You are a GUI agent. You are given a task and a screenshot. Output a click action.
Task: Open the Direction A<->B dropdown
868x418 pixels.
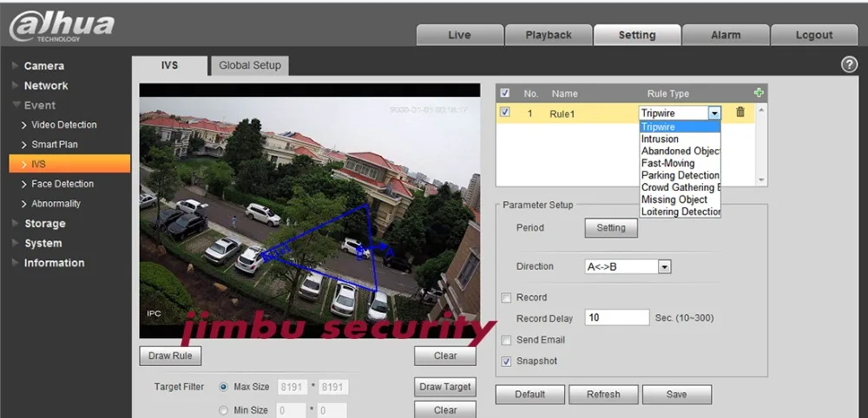(665, 267)
